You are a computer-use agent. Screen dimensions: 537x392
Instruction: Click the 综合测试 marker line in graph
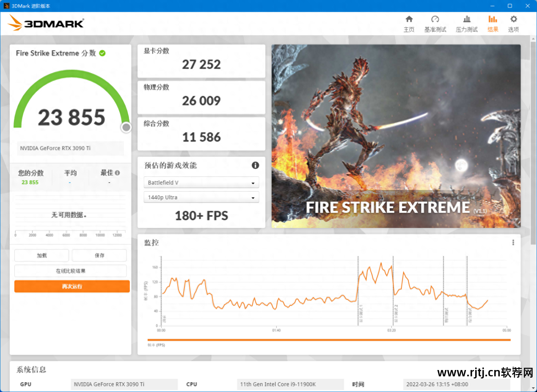(x=467, y=291)
